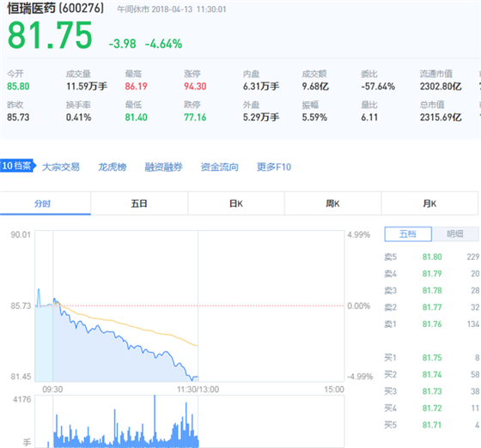
Task: View the 资金流向 link
Action: coord(219,167)
